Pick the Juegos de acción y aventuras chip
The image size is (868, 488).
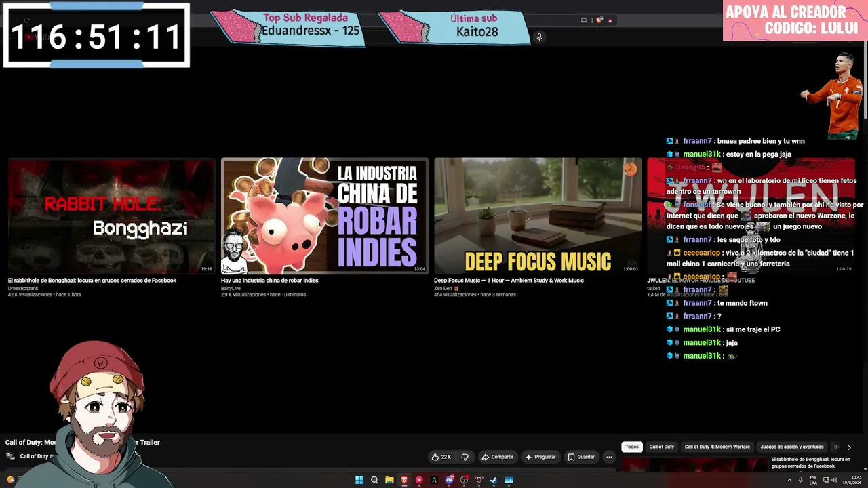(x=792, y=447)
